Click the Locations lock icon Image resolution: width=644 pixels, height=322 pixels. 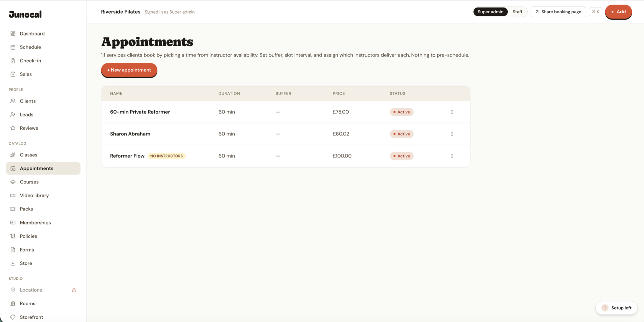tap(74, 290)
